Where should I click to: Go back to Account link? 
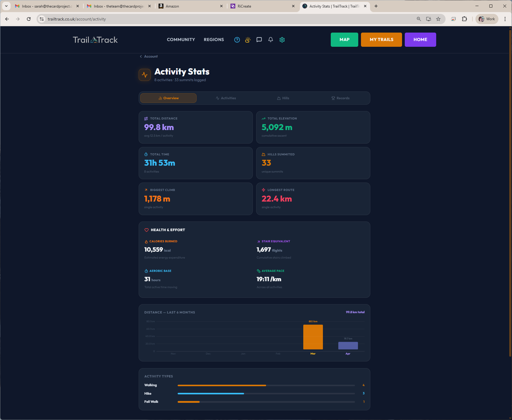149,56
